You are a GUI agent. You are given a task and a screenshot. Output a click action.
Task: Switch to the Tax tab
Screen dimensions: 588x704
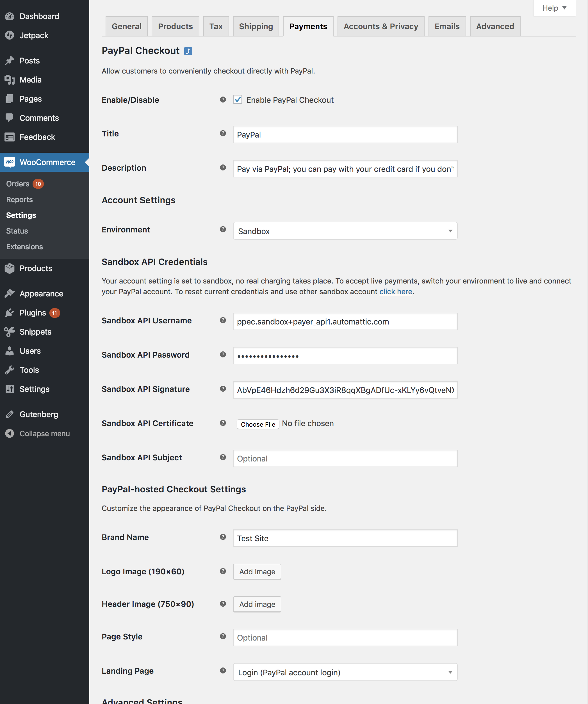coord(216,26)
